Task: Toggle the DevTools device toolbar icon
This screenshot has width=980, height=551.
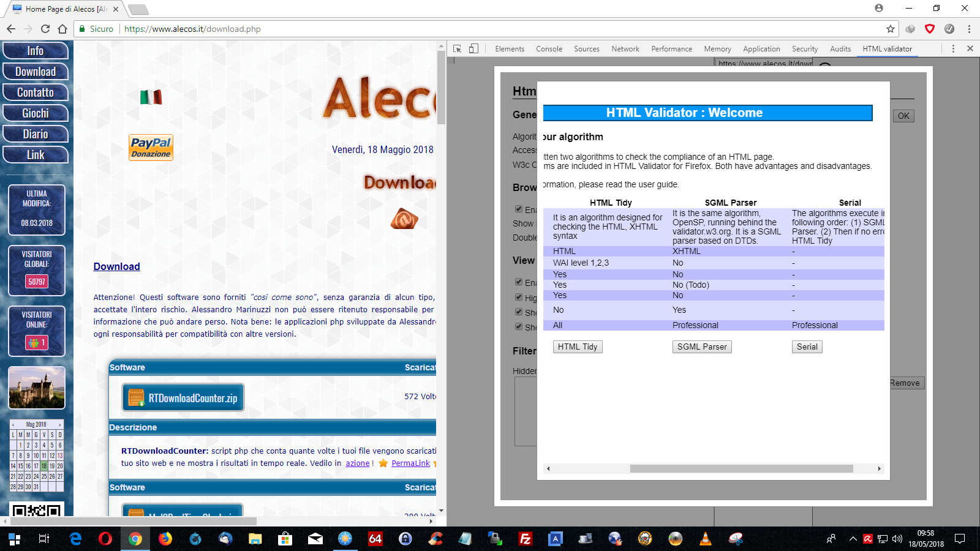Action: click(473, 48)
